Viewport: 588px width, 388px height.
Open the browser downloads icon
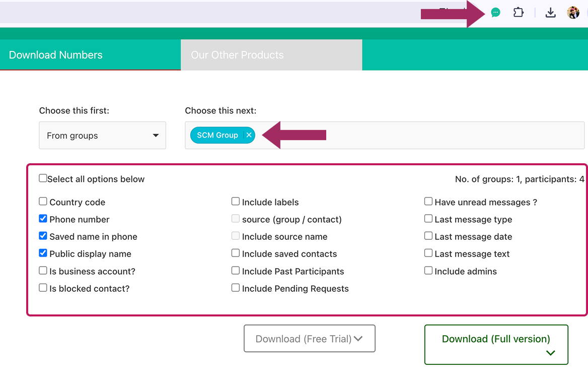click(x=550, y=13)
